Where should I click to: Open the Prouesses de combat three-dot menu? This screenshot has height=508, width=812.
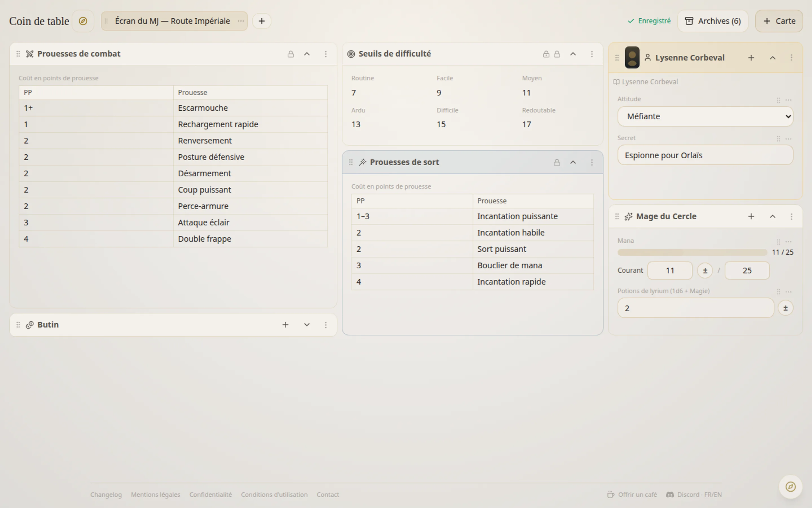click(325, 54)
